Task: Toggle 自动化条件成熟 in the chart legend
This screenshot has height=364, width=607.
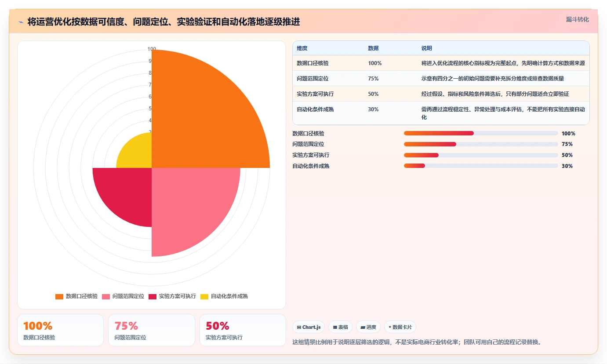Action: click(x=224, y=296)
